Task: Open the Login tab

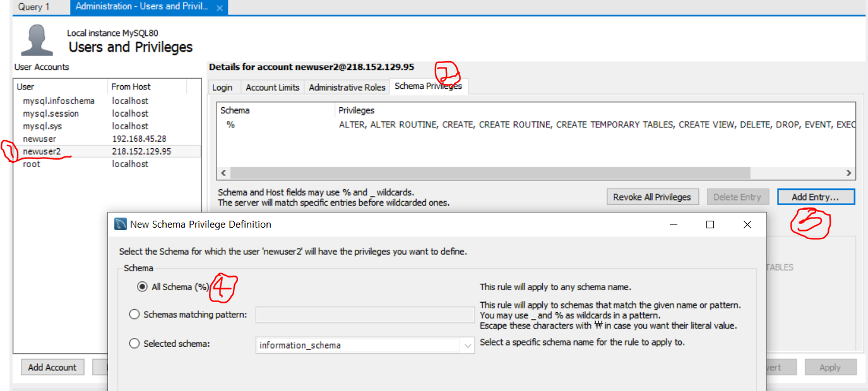Action: 222,88
